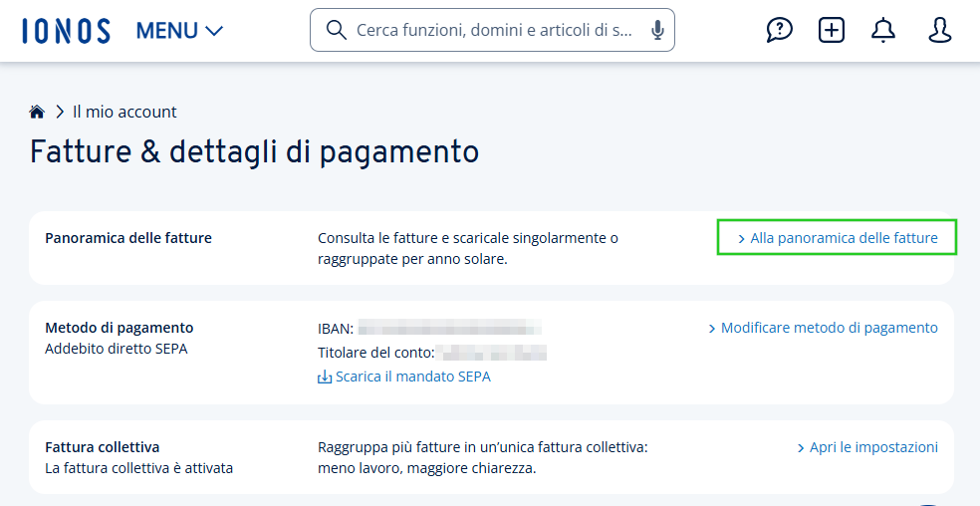Click 'Consulta le fatture e scaricale' description
The height and width of the screenshot is (506, 980).
467,248
